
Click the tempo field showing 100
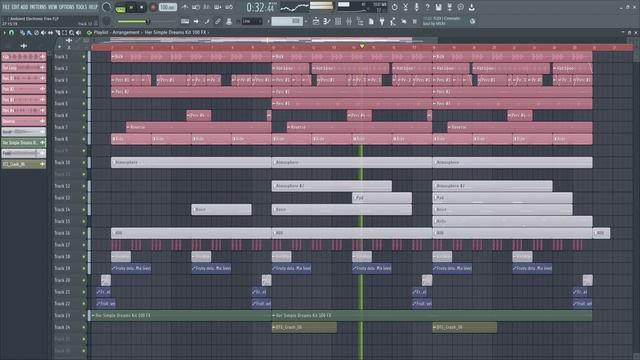[167, 7]
